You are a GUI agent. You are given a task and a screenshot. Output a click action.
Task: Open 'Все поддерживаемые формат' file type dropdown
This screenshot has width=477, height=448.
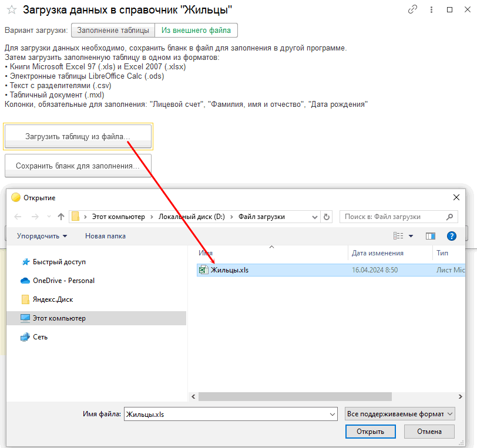click(399, 414)
